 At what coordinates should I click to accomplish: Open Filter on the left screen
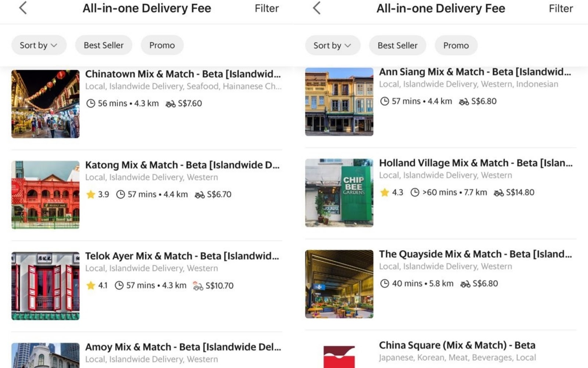coord(267,8)
